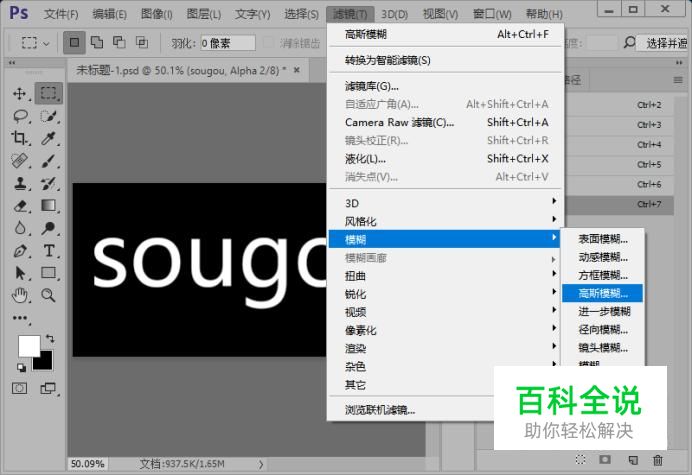Choose Box Blur in the submenu
692x475 pixels.
pos(602,275)
